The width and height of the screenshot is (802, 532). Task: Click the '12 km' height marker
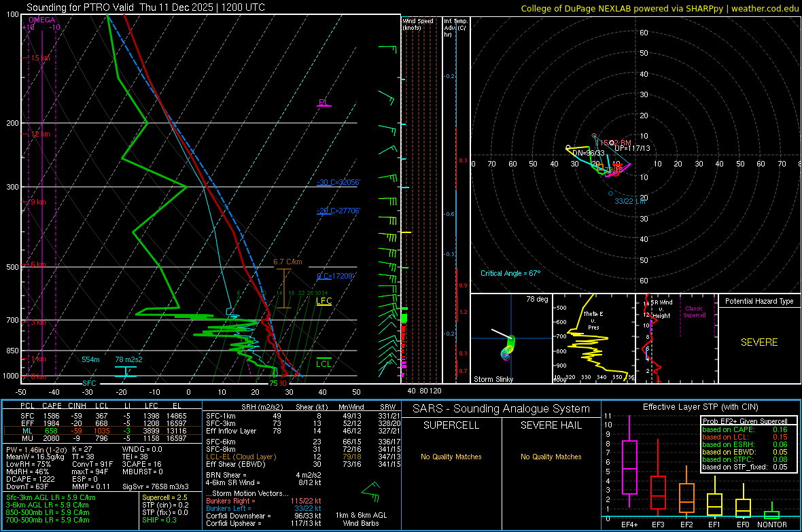pos(40,134)
